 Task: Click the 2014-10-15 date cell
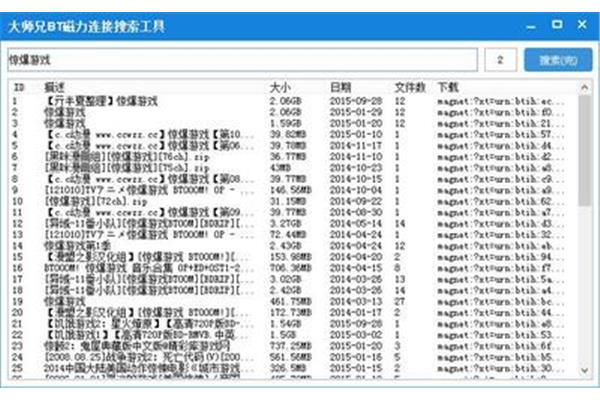point(356,179)
